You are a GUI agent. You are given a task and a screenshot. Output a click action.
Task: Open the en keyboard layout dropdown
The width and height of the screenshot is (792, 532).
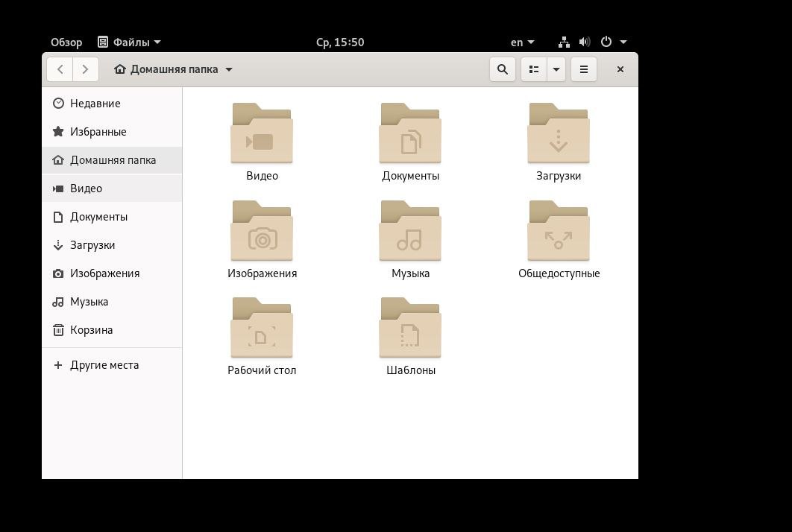pyautogui.click(x=522, y=42)
